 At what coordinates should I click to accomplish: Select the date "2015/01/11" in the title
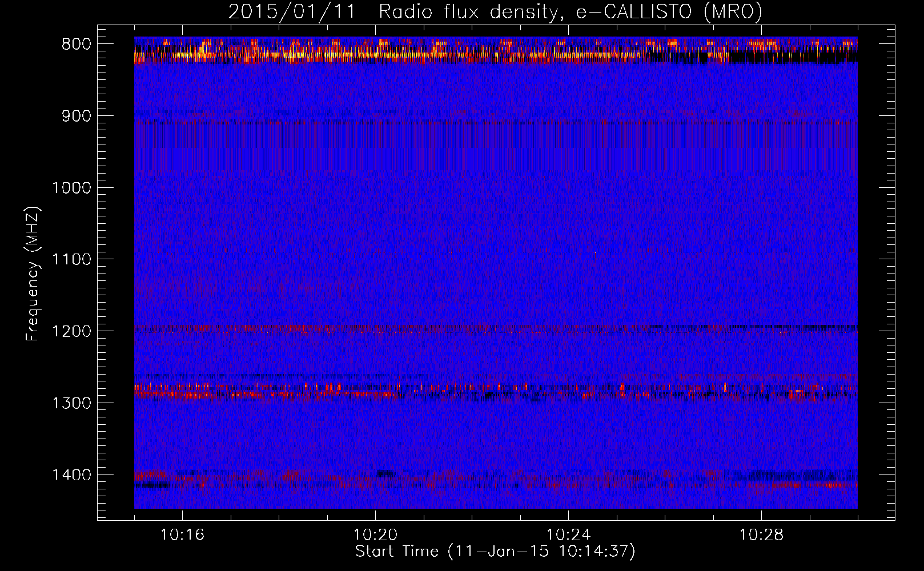pyautogui.click(x=291, y=11)
